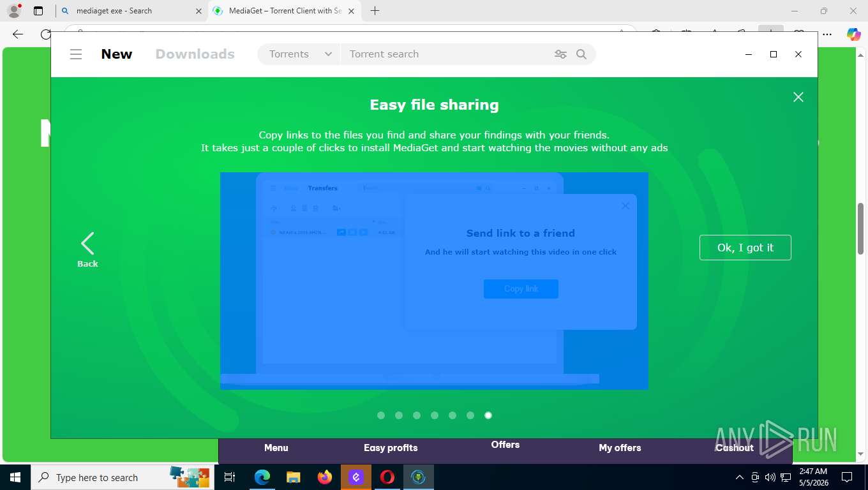Open My offers in the bottom bar
This screenshot has height=490, width=868.
point(620,448)
